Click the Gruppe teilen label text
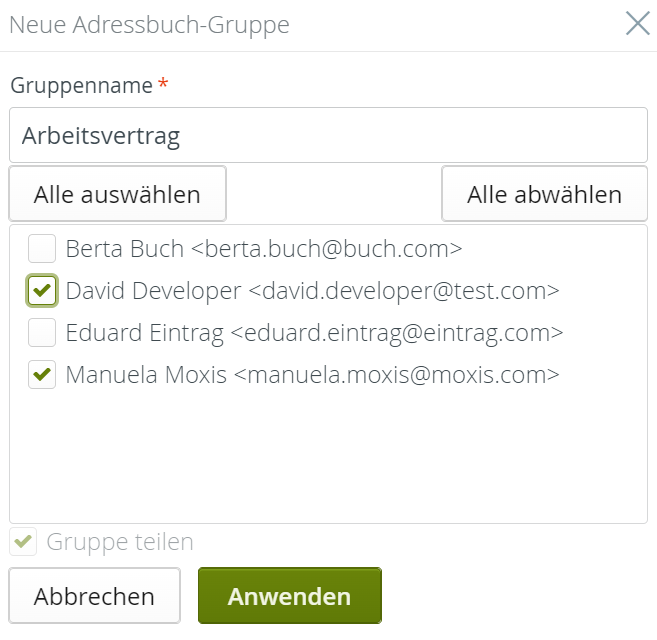This screenshot has width=657, height=640. pyautogui.click(x=120, y=542)
